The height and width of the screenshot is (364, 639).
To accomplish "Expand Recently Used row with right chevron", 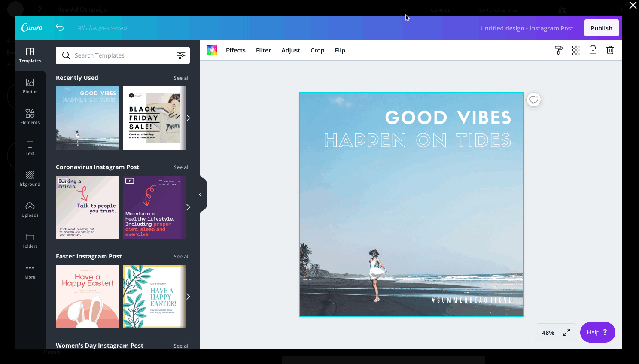I will [188, 118].
